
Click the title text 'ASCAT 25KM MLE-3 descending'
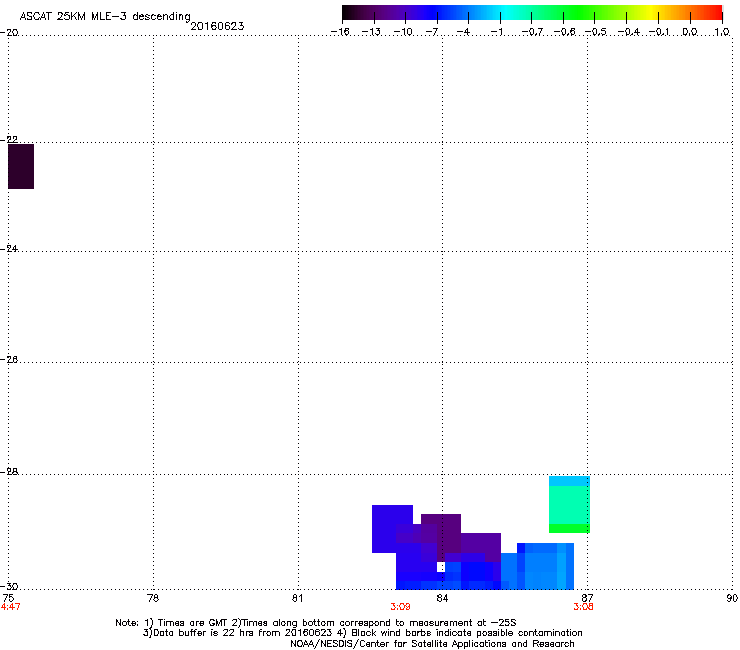point(105,16)
